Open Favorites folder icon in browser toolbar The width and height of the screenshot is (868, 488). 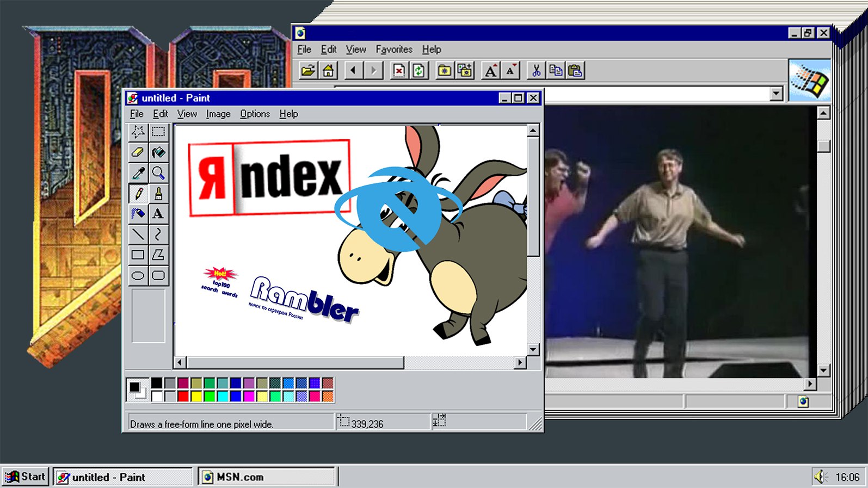click(445, 71)
